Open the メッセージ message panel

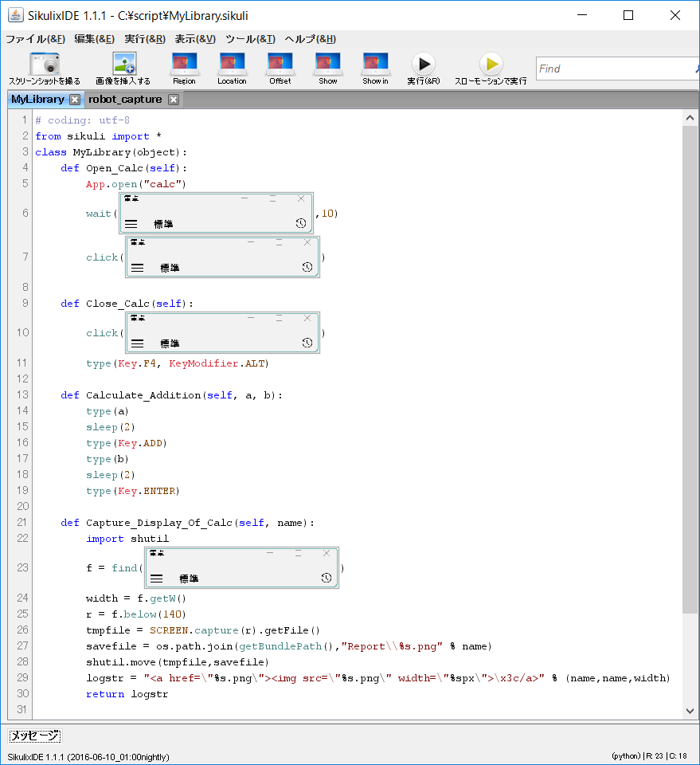pos(34,736)
